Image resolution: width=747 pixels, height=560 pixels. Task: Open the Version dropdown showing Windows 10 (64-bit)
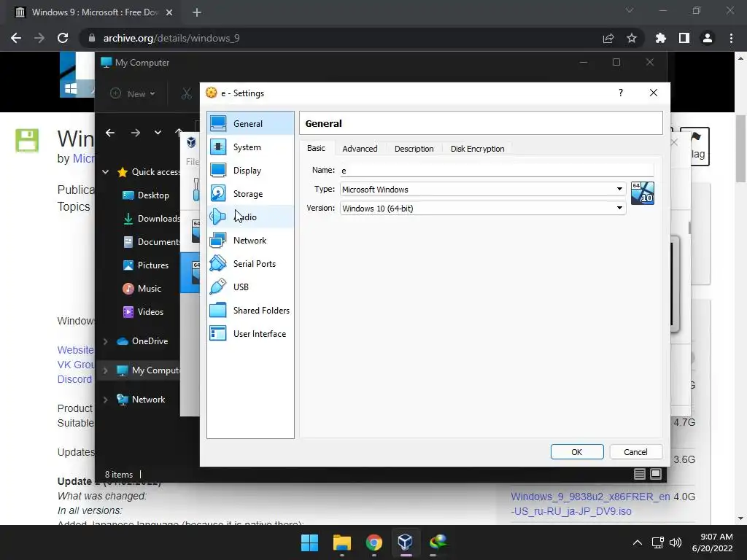point(483,208)
